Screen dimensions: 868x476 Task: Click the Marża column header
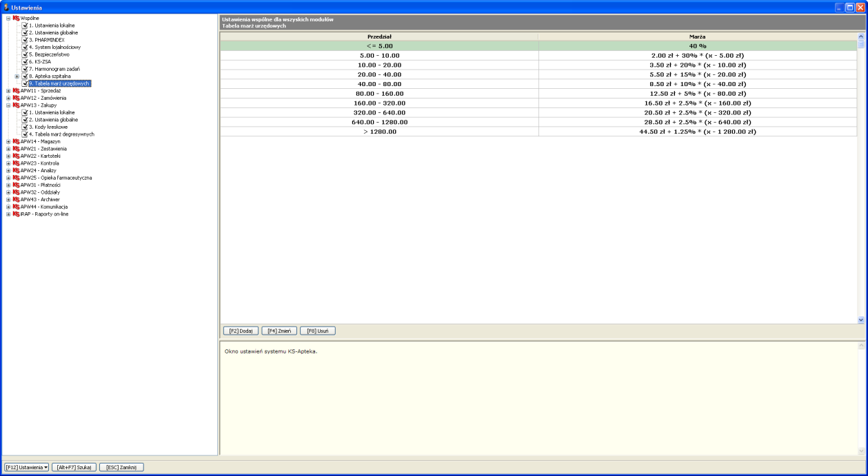click(x=698, y=36)
